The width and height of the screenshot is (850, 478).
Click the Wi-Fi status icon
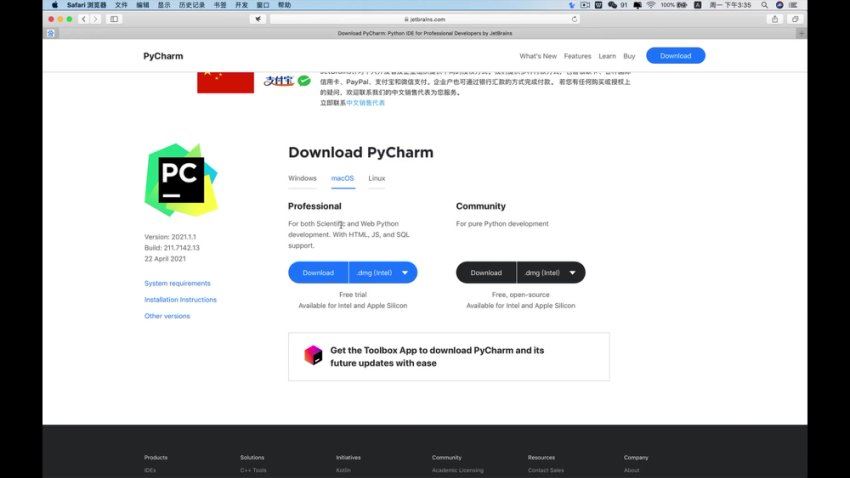[x=651, y=5]
